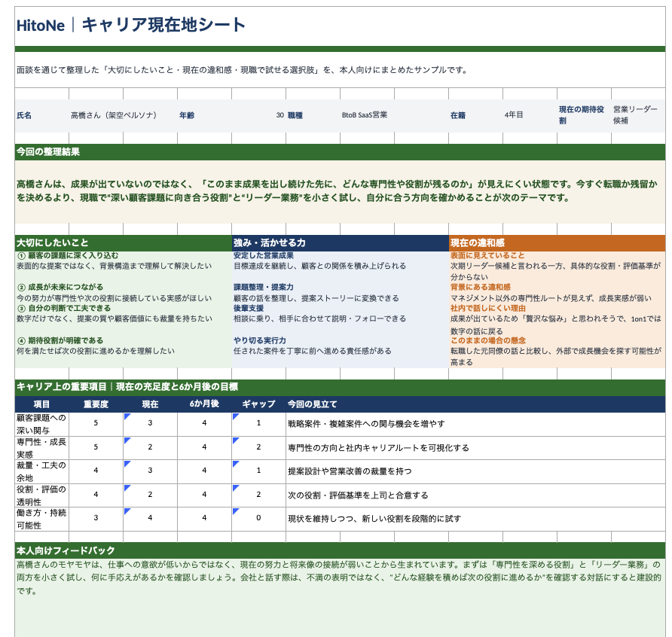This screenshot has height=637, width=672.
Task: Click the orange heading 背景にある違和感
Action: point(481,287)
